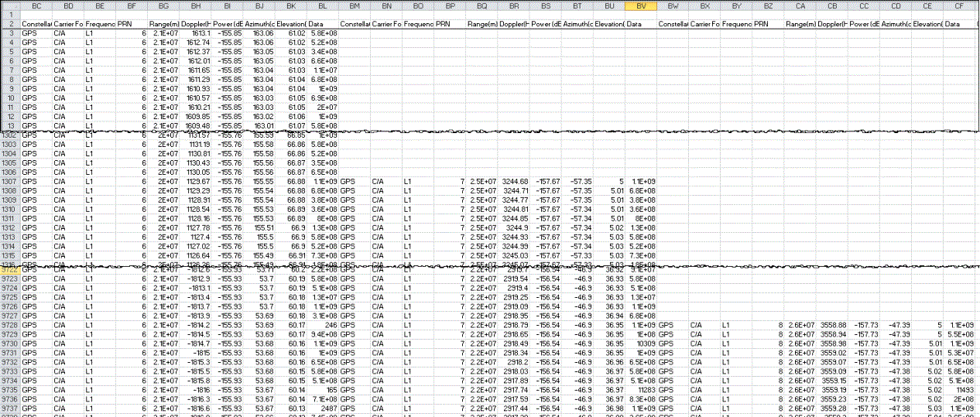Click Doppler cell with value 1612.74
The image size is (980, 417).
195,43
